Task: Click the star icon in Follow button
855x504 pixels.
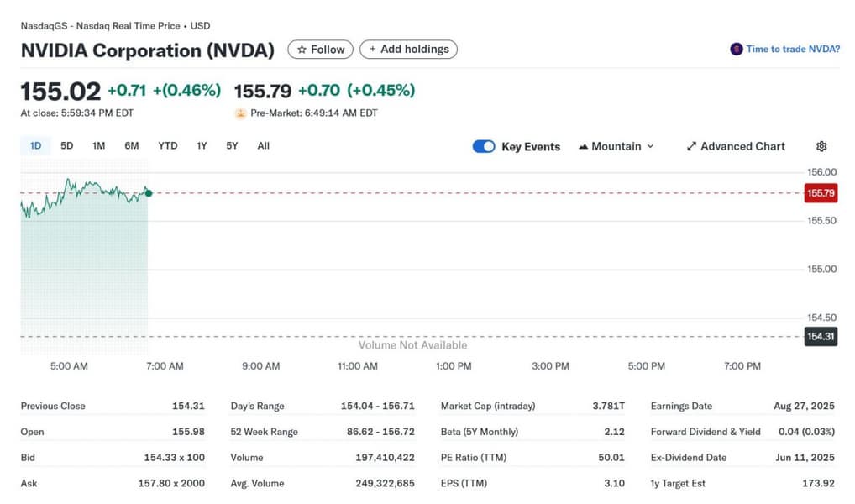Action: click(302, 50)
